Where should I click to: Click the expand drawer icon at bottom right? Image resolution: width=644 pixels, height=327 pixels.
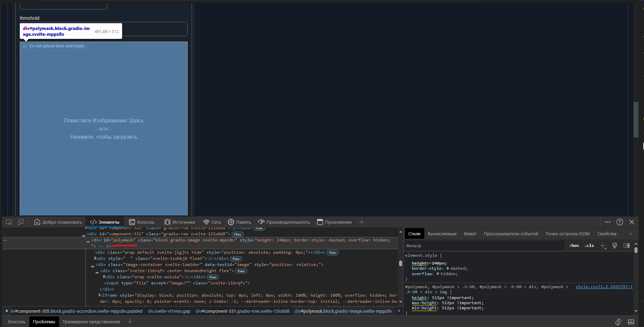click(631, 322)
